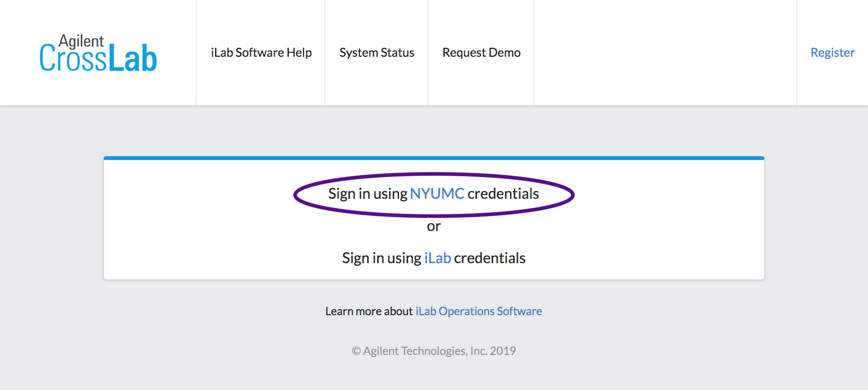Click the bold "Lab" part of logo
The width and height of the screenshot is (868, 390).
pos(133,59)
